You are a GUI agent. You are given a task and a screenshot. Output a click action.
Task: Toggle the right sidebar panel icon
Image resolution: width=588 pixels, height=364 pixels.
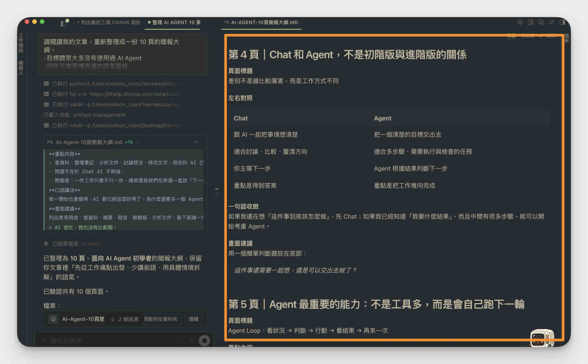pos(562,22)
